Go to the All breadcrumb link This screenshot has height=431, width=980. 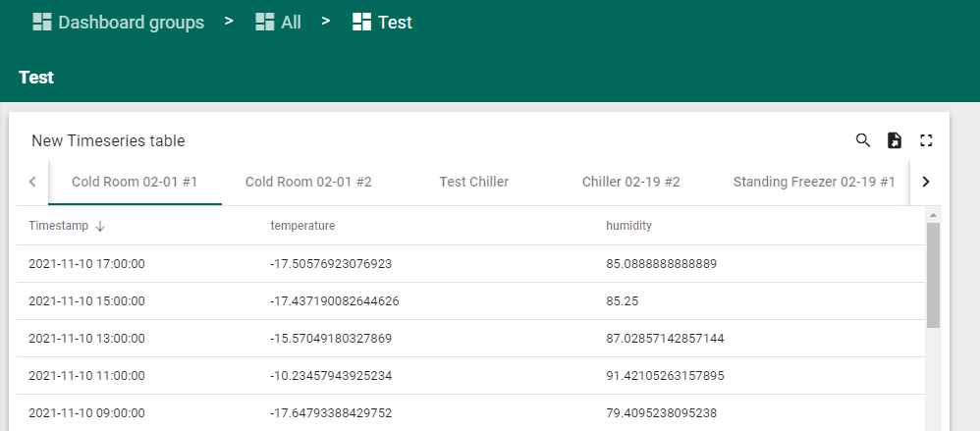click(x=292, y=23)
